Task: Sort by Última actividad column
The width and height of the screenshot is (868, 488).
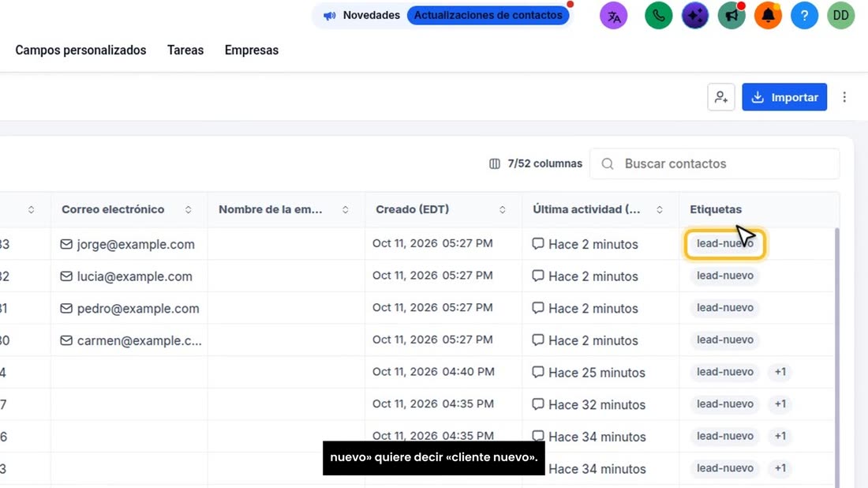Action: 660,209
